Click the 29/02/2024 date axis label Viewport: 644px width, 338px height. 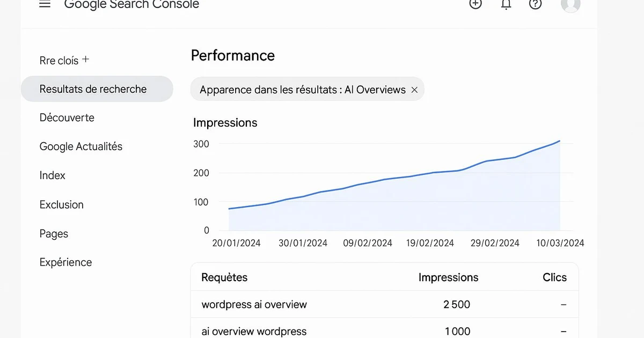click(495, 243)
